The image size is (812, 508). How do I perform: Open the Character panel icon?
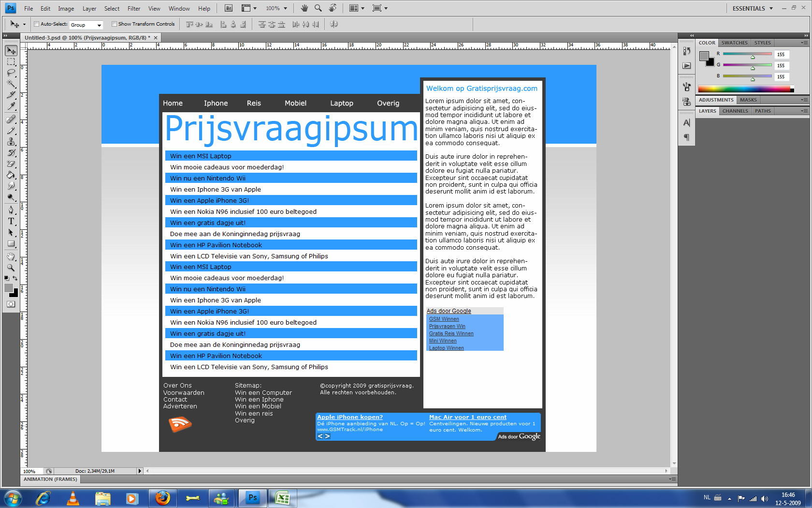(x=687, y=123)
